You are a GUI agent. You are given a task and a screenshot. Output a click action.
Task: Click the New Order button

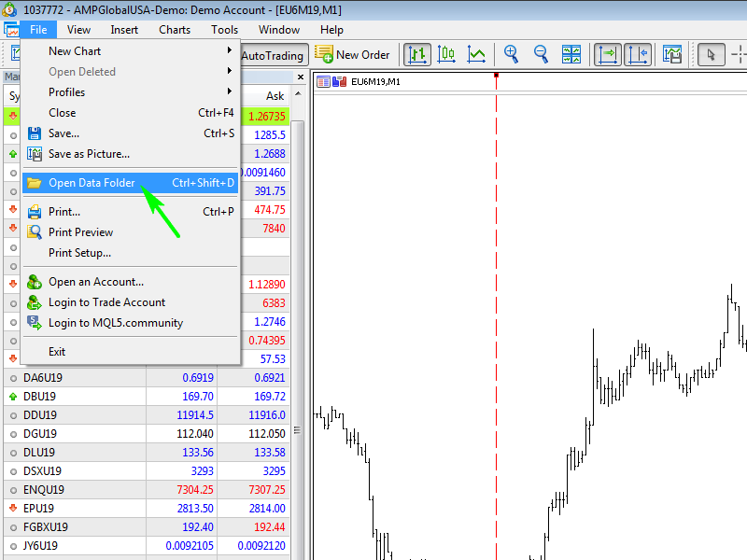pos(353,55)
